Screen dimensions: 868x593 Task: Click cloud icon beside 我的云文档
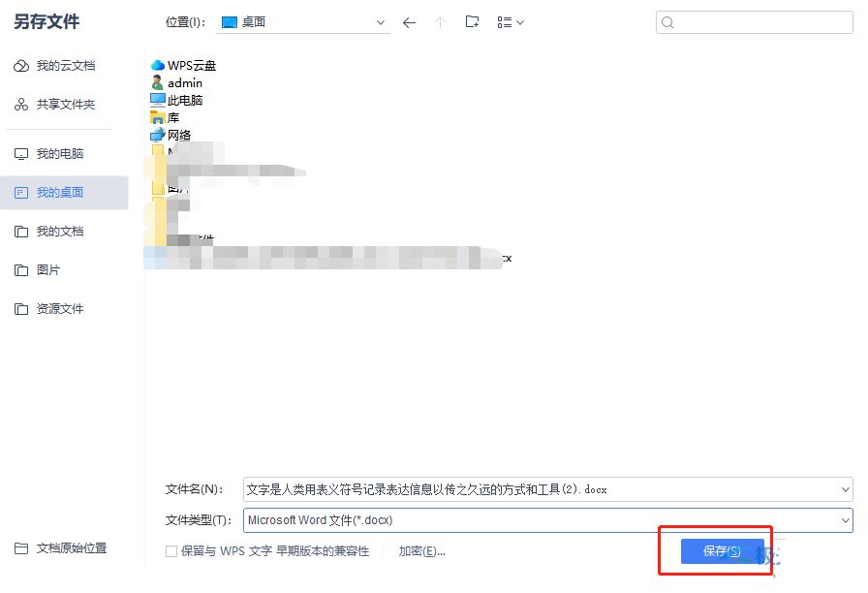[21, 66]
